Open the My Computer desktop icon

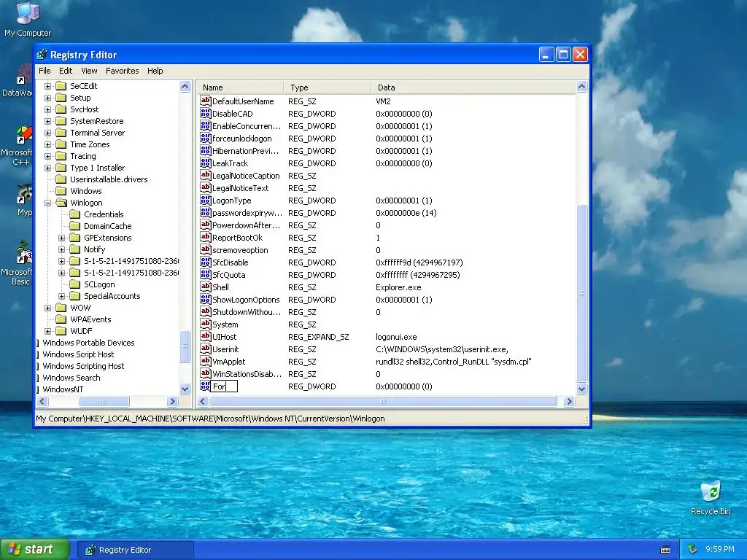click(28, 19)
